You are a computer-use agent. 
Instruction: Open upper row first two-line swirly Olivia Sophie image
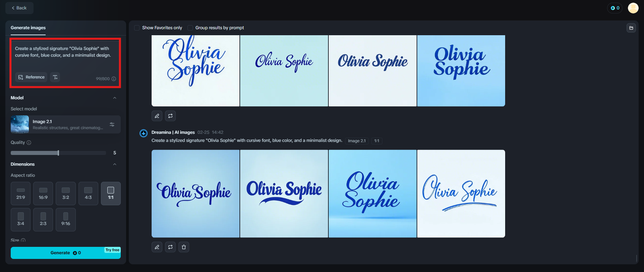pyautogui.click(x=196, y=71)
